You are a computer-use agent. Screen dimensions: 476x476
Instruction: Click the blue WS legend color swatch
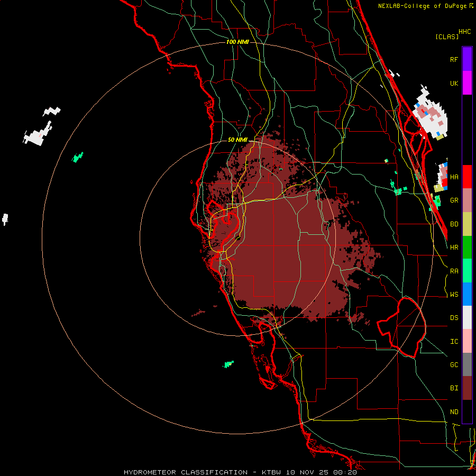[x=467, y=294]
